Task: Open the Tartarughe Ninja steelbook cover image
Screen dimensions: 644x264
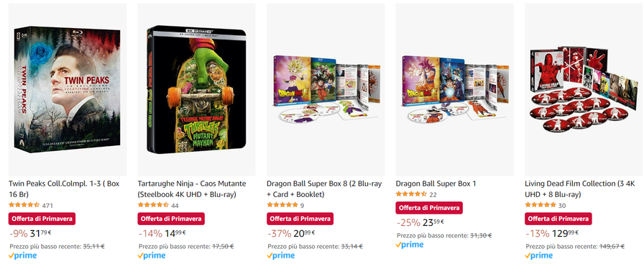Action: (196, 90)
